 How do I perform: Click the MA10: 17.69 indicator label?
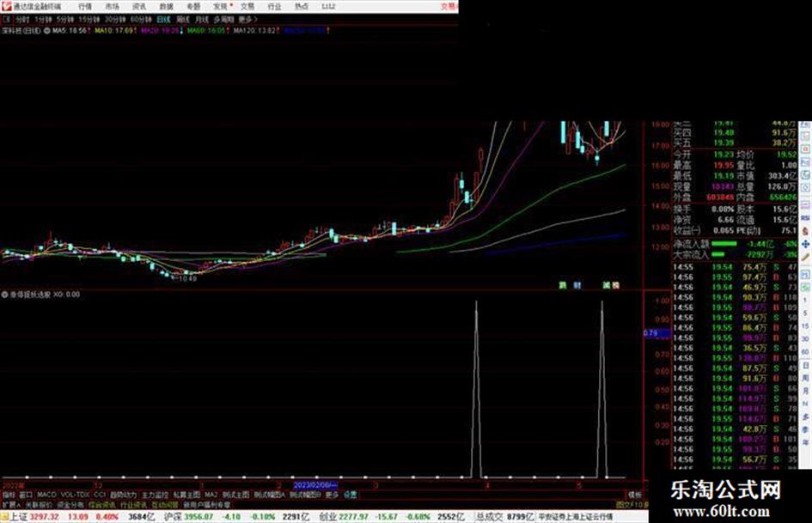coord(113,31)
